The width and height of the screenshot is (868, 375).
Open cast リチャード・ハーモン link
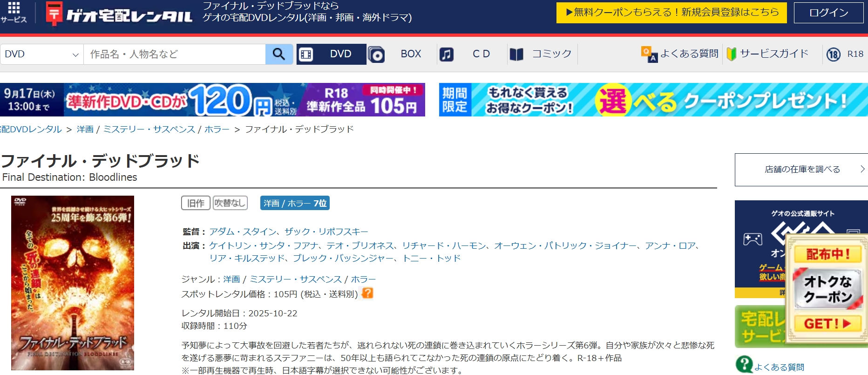[444, 245]
